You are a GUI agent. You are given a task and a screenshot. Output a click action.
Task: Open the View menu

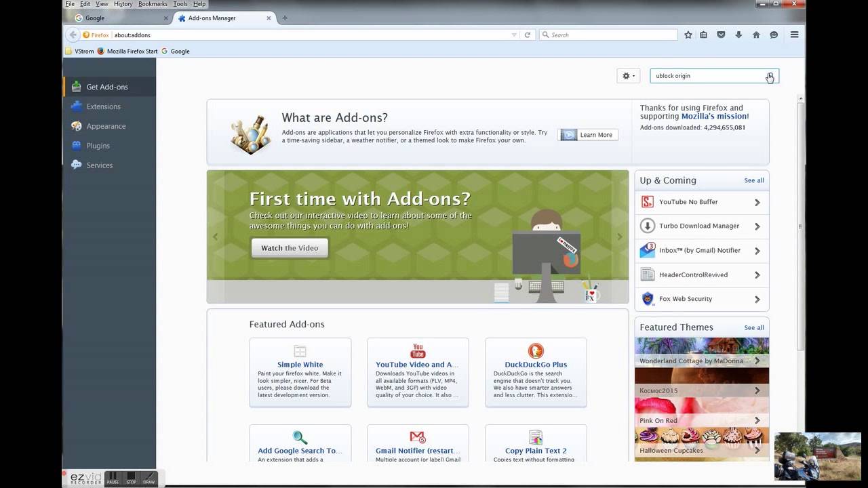(x=102, y=4)
